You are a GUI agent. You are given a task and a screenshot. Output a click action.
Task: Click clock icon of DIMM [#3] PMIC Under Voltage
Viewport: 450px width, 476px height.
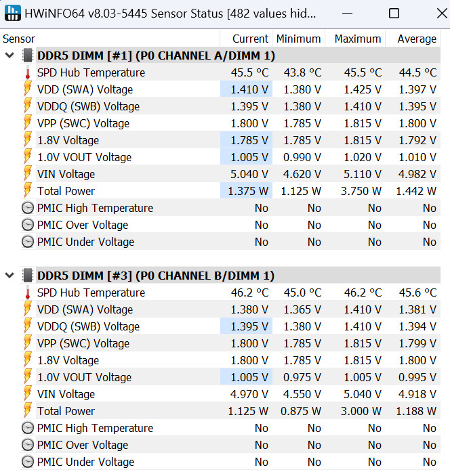click(28, 462)
